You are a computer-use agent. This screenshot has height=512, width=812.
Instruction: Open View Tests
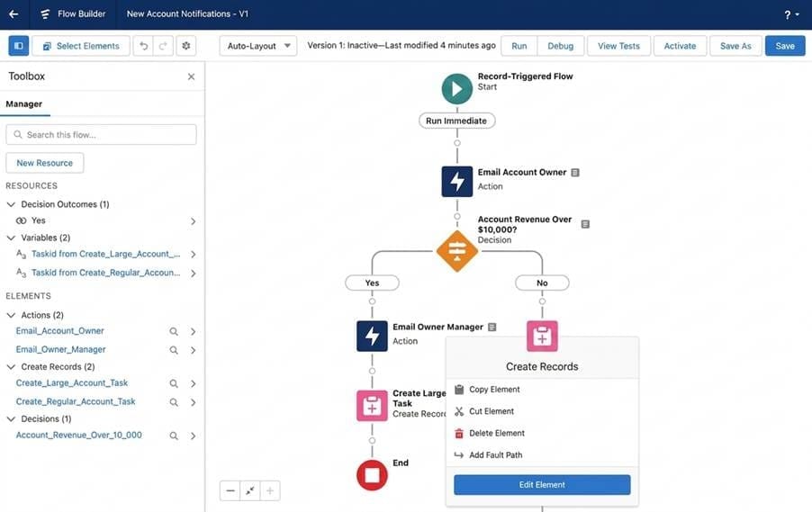(618, 46)
